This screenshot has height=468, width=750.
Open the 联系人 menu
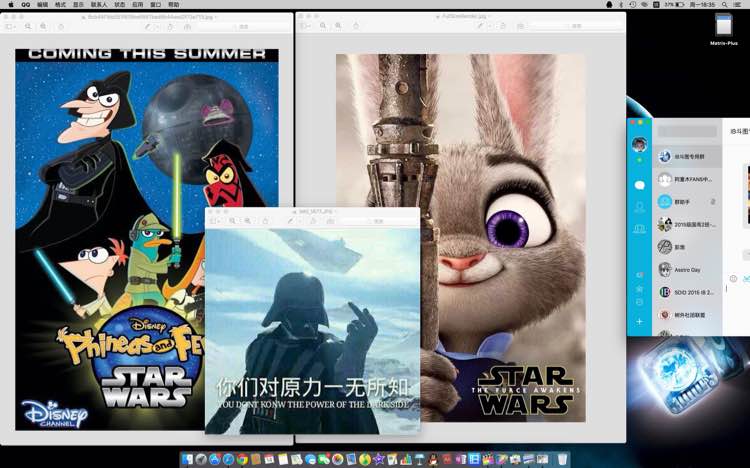pyautogui.click(x=99, y=4)
